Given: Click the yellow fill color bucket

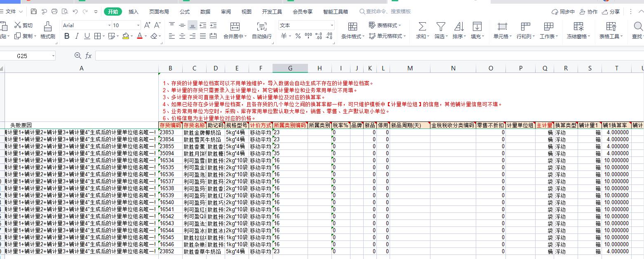Looking at the screenshot, I should coord(125,36).
